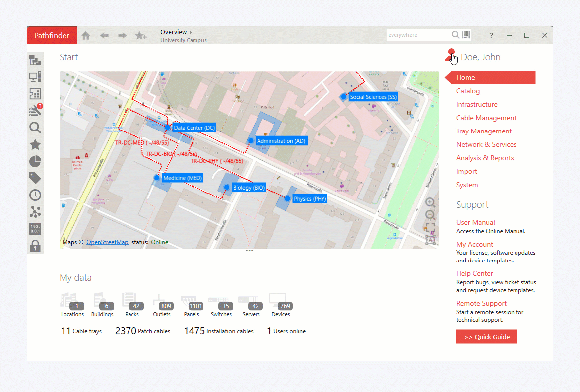
Task: Open Cable Management menu item
Action: pos(486,118)
